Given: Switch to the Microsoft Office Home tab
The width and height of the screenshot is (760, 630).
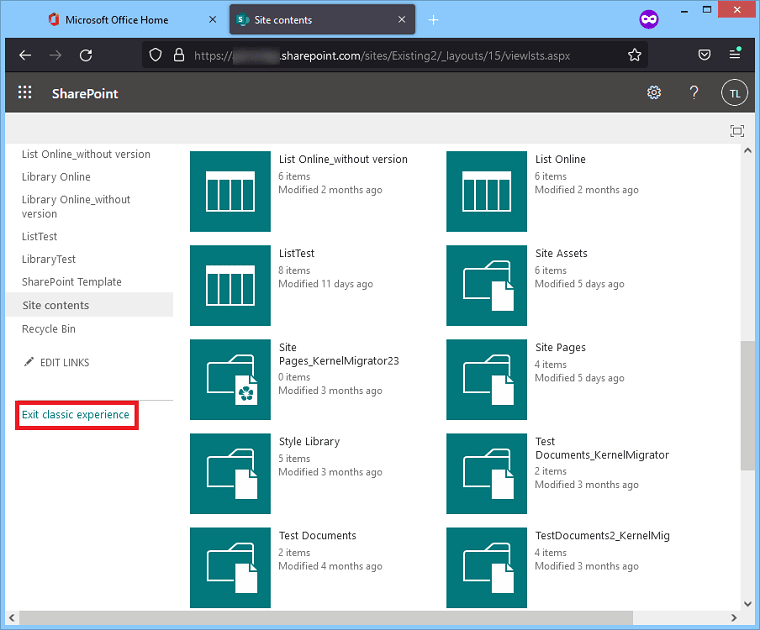Looking at the screenshot, I should [116, 20].
